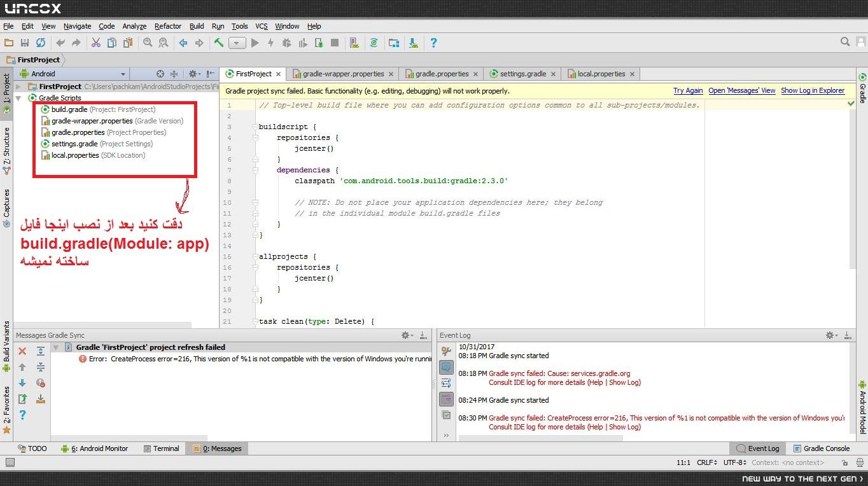Click the Stop square icon
The width and height of the screenshot is (868, 486).
(335, 43)
